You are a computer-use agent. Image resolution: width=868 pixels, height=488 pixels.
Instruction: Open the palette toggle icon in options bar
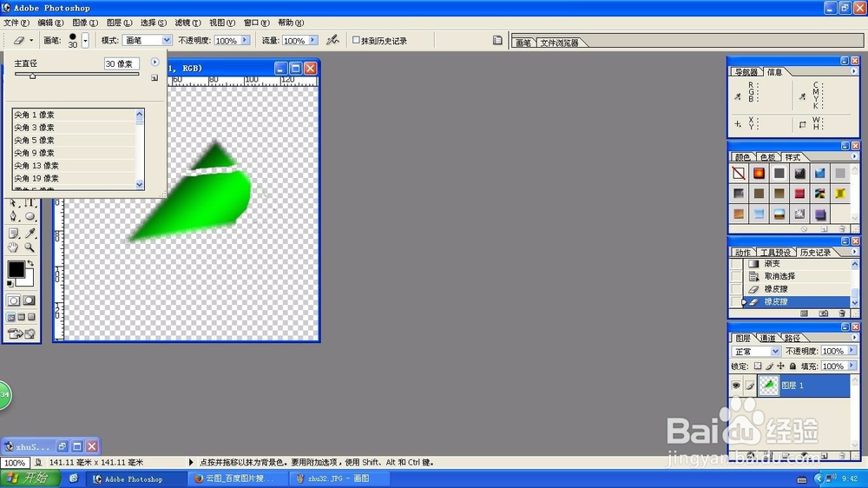pos(497,40)
